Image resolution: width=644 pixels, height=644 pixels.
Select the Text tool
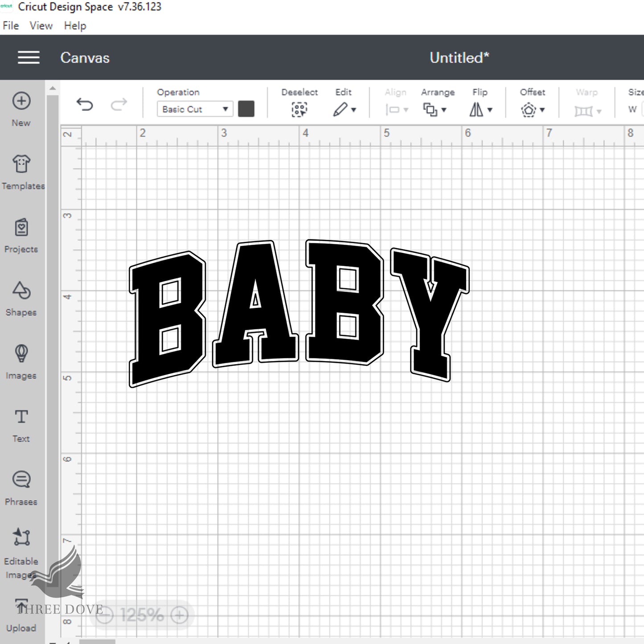pos(21,426)
